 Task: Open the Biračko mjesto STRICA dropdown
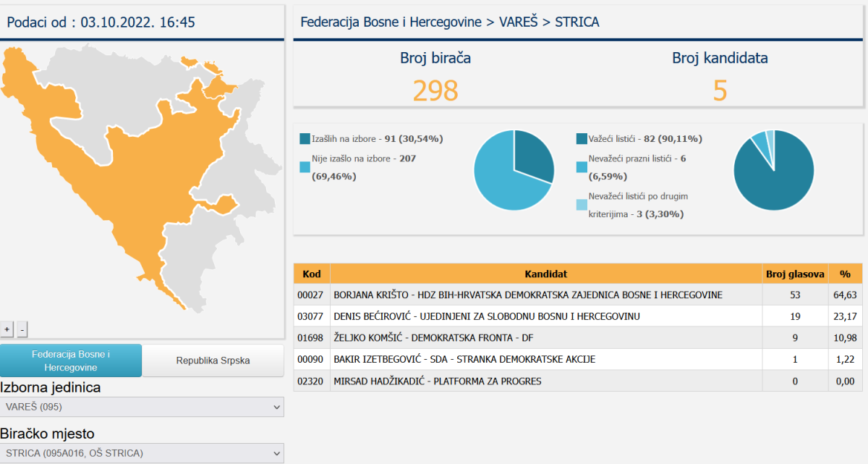pos(142,453)
